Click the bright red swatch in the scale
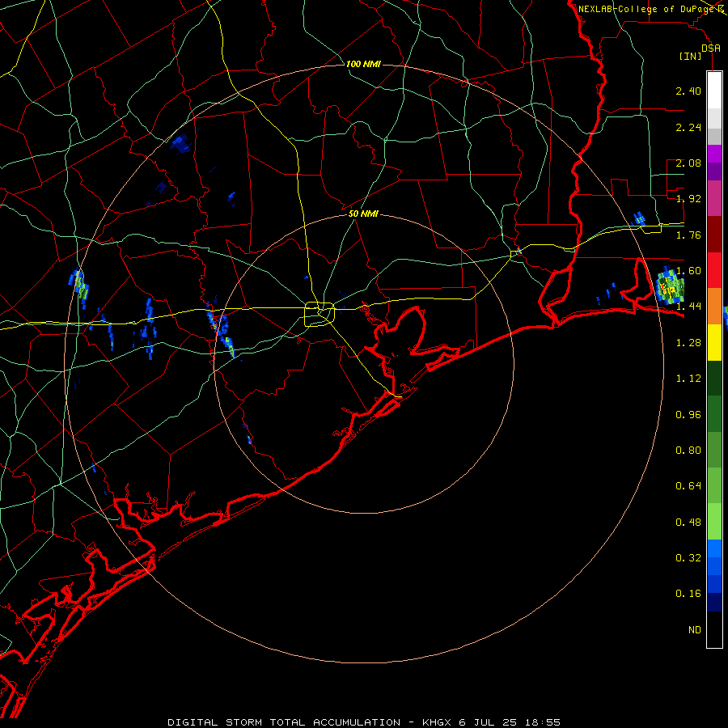This screenshot has width=728, height=728. click(x=714, y=271)
